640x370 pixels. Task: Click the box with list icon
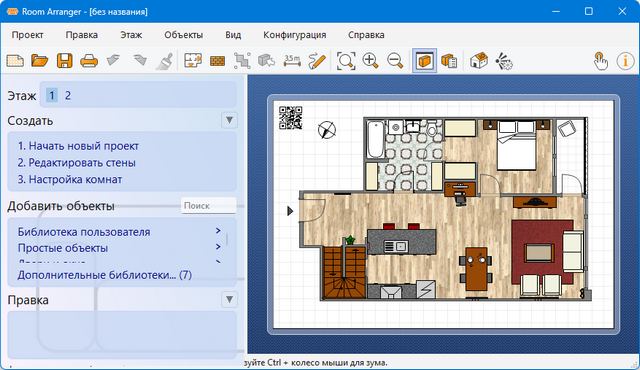coord(449,61)
